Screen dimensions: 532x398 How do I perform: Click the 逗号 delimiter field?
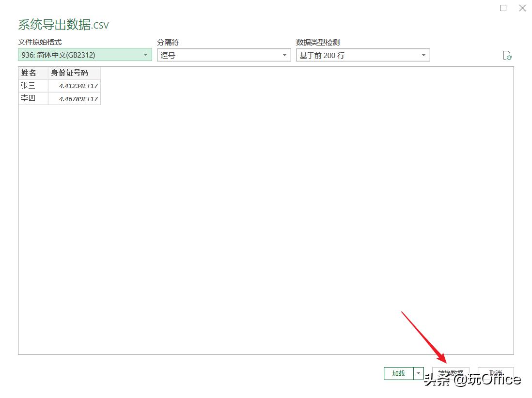pos(218,55)
